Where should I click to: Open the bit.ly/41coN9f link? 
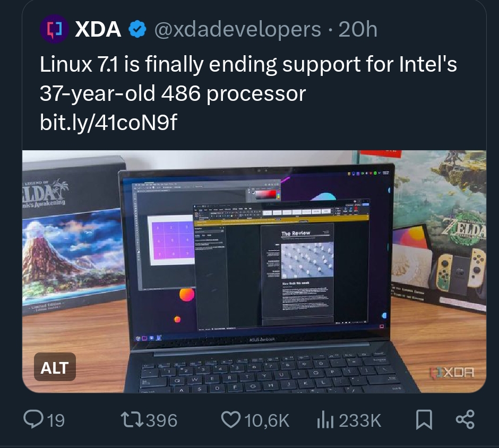(x=108, y=123)
